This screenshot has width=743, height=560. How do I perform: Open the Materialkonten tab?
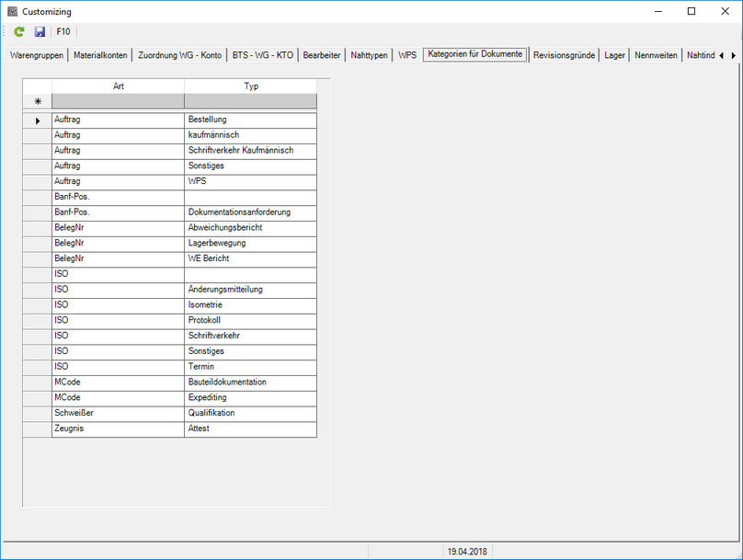point(100,55)
